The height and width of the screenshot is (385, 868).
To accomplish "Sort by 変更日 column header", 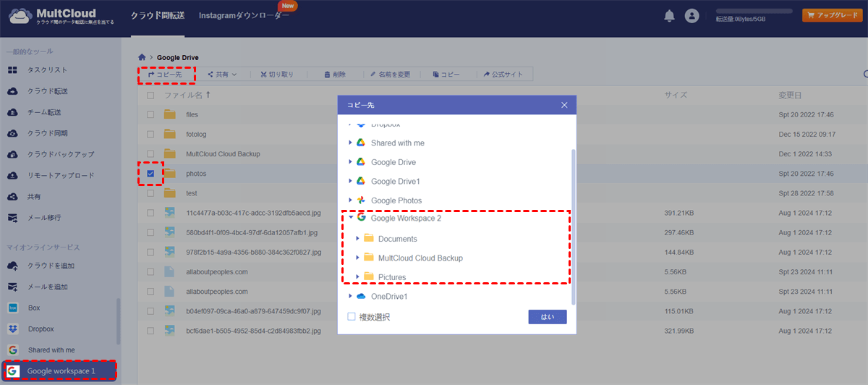I will [x=789, y=95].
